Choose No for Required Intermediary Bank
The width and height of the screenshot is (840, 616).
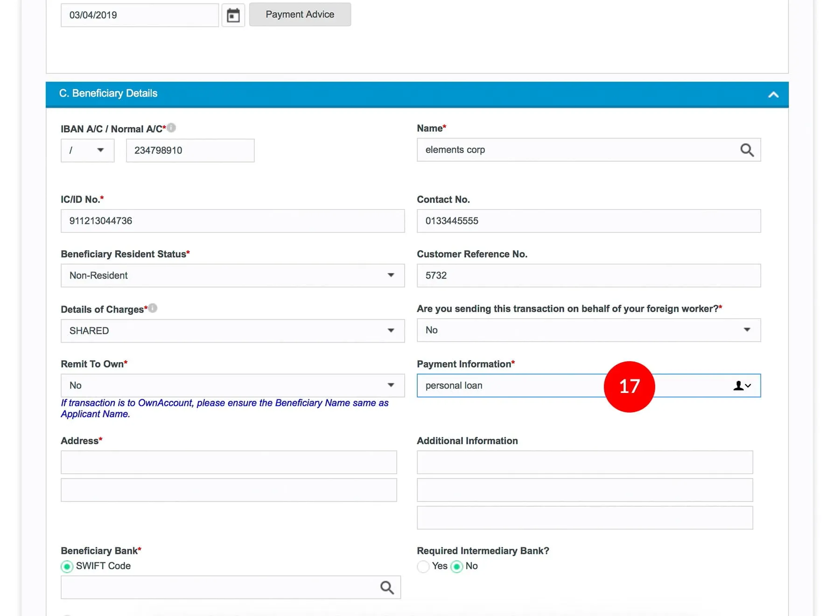(x=457, y=566)
